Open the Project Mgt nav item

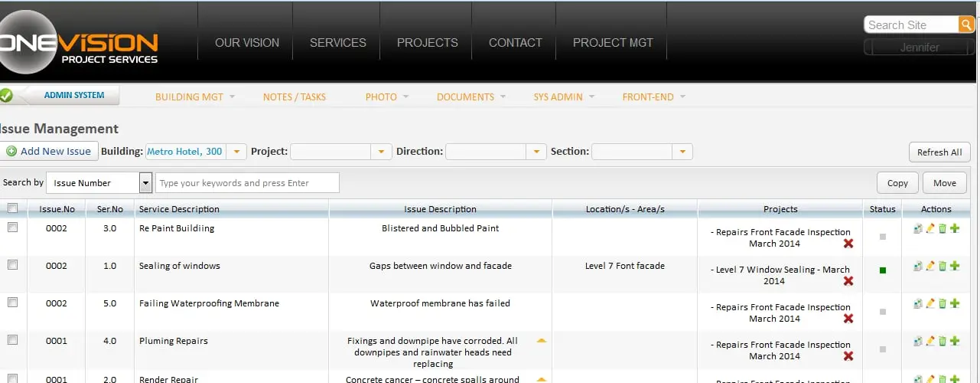point(613,43)
